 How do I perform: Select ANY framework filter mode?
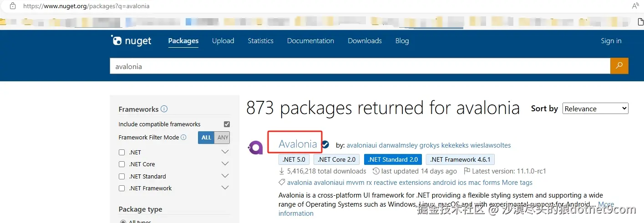223,138
